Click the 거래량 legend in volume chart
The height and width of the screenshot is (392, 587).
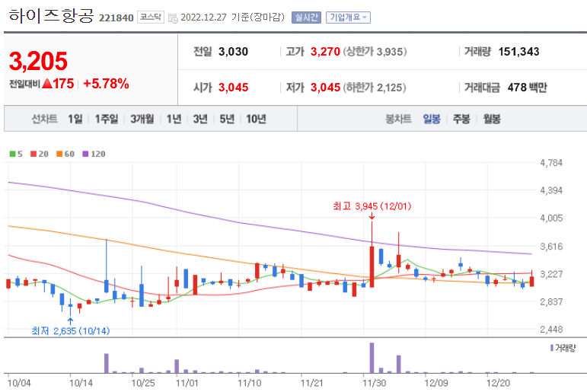[x=563, y=348]
